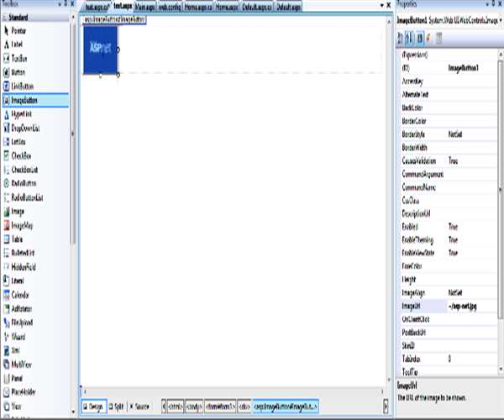
Task: Select the CheckBox control in Toolbox
Action: 21,155
